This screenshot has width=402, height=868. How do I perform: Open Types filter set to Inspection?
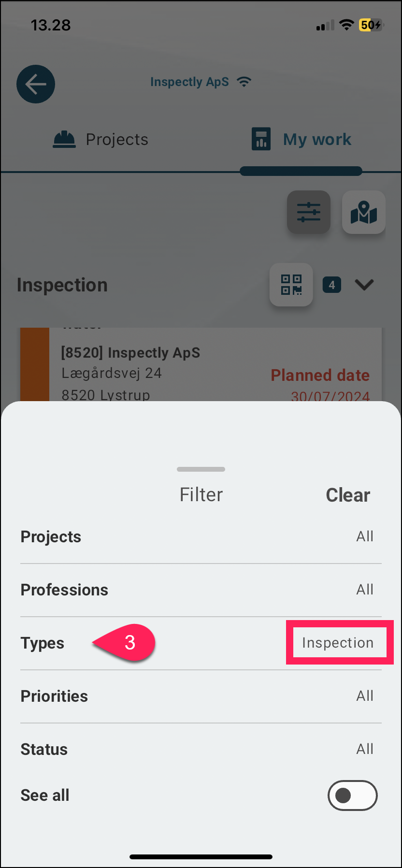pos(201,643)
